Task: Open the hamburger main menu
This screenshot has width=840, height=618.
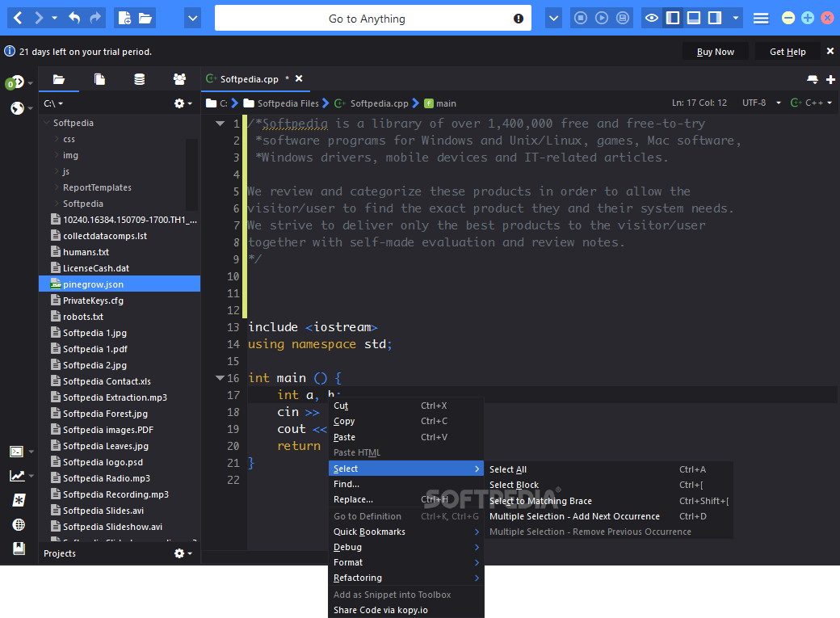Action: [x=761, y=19]
